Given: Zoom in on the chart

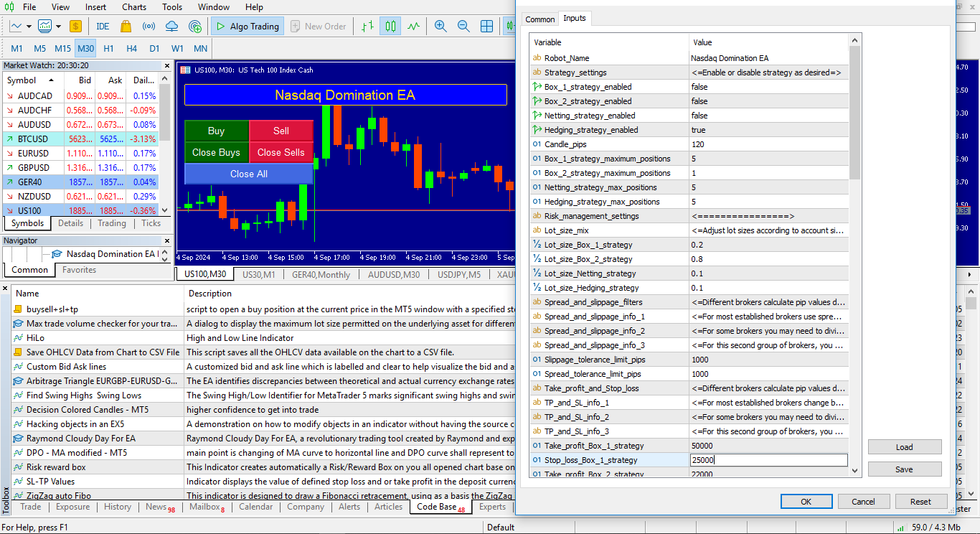Looking at the screenshot, I should pyautogui.click(x=440, y=27).
